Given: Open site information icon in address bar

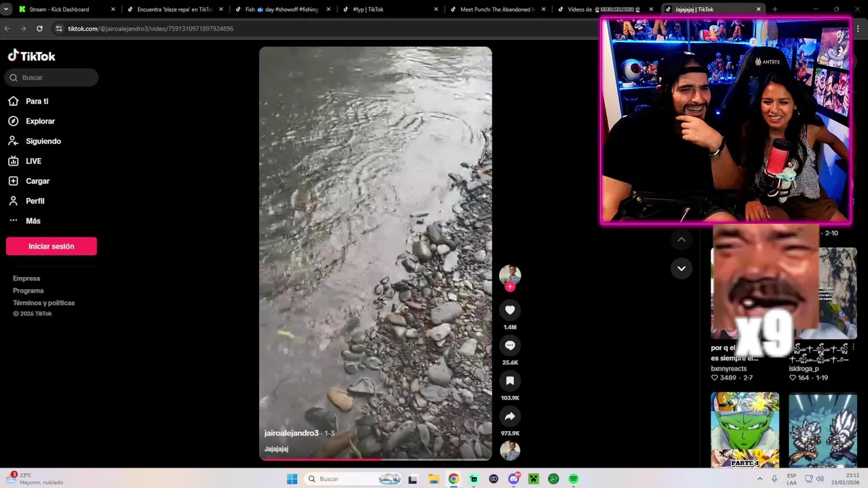Looking at the screenshot, I should [x=59, y=28].
